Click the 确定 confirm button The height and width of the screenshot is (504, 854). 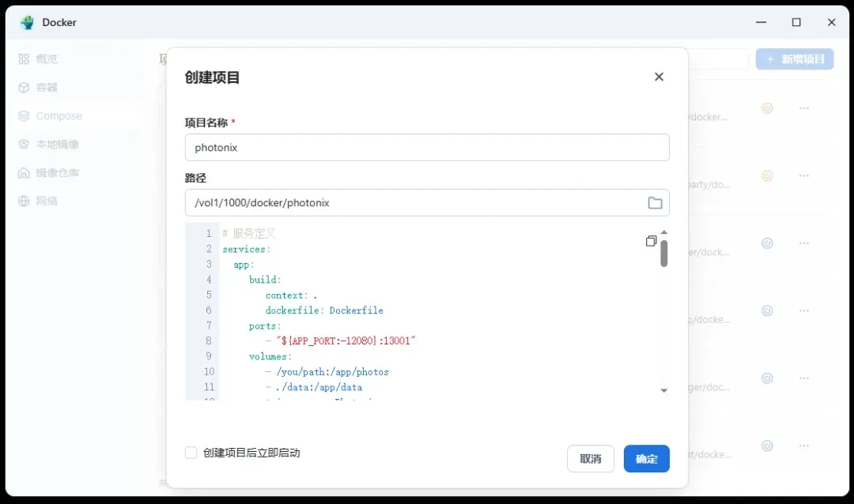point(646,459)
